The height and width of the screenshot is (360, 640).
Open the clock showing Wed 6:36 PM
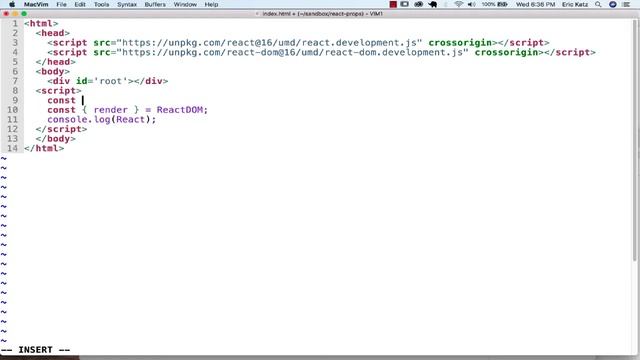tap(536, 4)
